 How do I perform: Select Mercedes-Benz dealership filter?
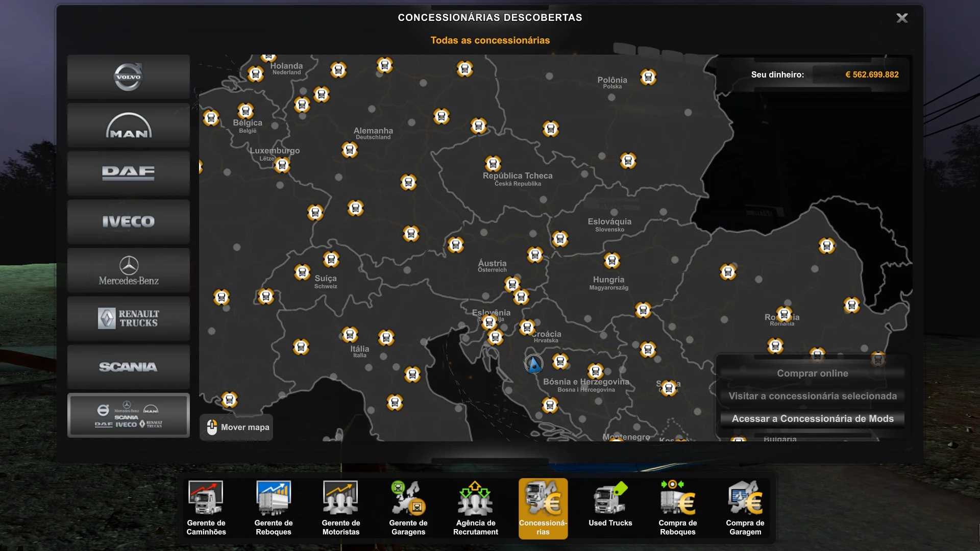[128, 270]
